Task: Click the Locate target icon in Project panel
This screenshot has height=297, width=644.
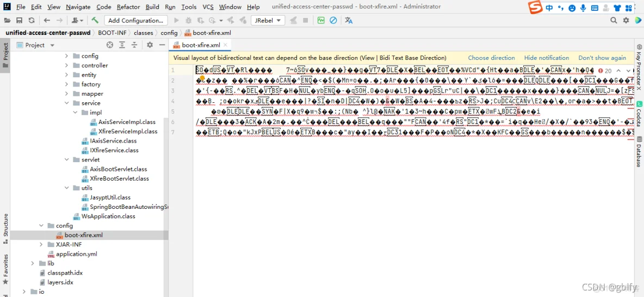Action: coord(110,45)
